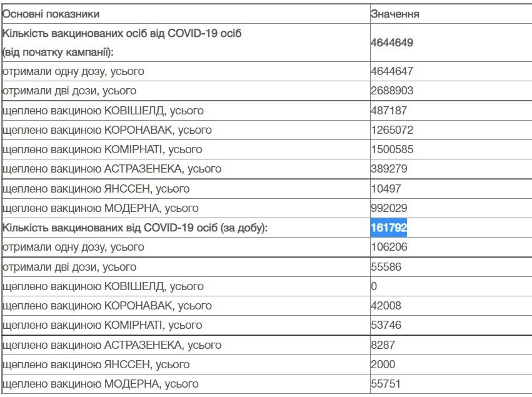Click the "Кількість вакцинованих від COVID-19 осіб (за добу)" label
532x397 pixels.
(135, 228)
